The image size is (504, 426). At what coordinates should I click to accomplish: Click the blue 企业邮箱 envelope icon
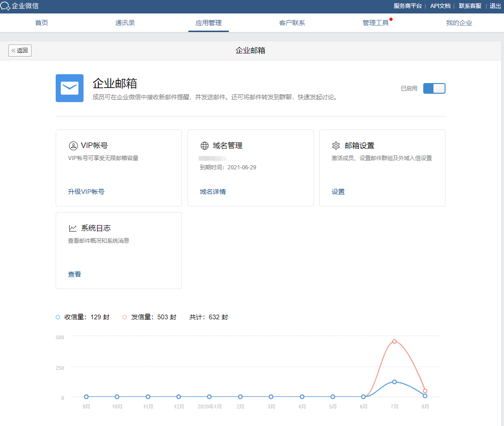(x=70, y=88)
